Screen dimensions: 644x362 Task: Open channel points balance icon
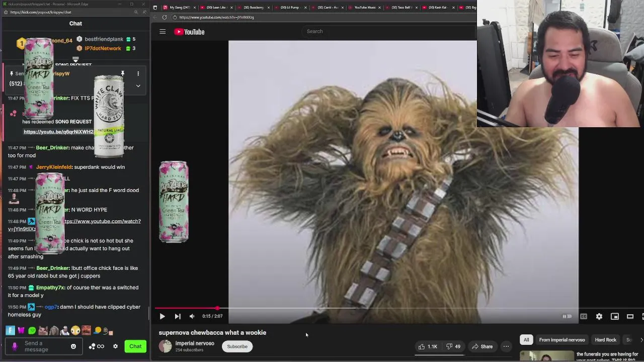pyautogui.click(x=96, y=346)
